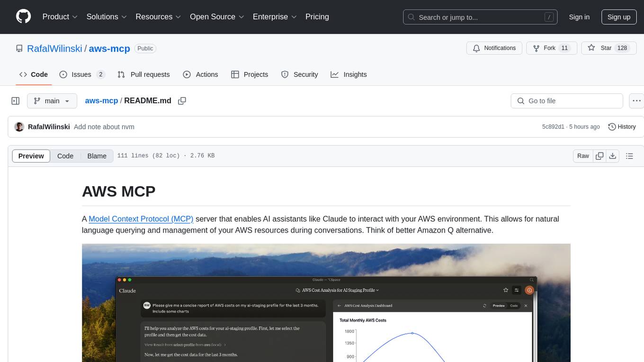This screenshot has height=362, width=644.
Task: Open the main branch dropdown
Action: [x=52, y=101]
